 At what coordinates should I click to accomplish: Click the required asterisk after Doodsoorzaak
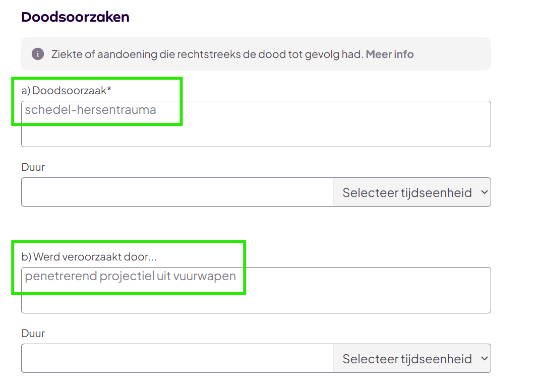(109, 90)
